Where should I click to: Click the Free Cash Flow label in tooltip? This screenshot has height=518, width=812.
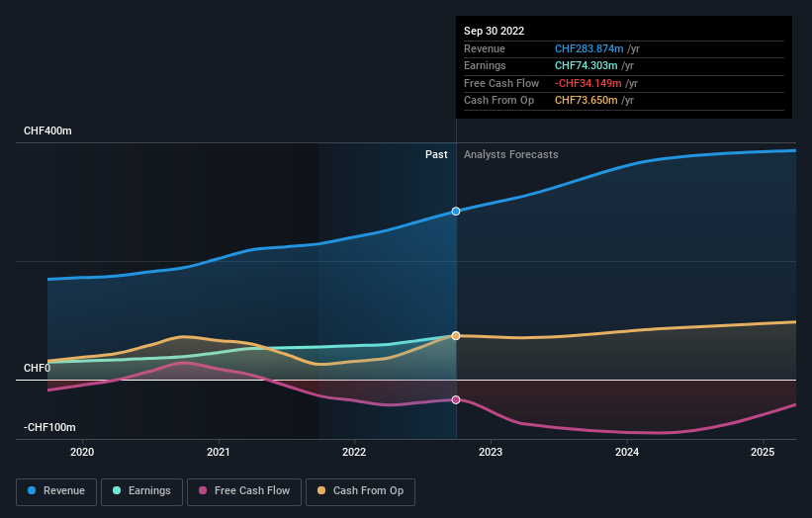click(x=501, y=83)
